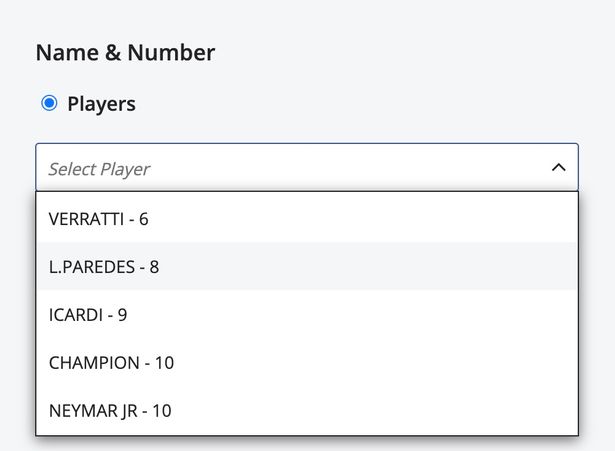Pick ICARDI - 9 in the dropdown
The width and height of the screenshot is (615, 451).
[x=88, y=315]
